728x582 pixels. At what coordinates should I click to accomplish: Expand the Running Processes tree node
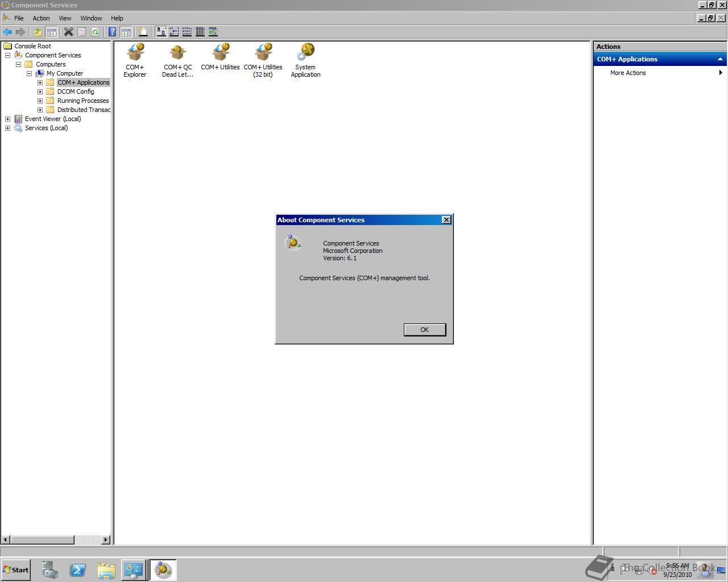(40, 101)
